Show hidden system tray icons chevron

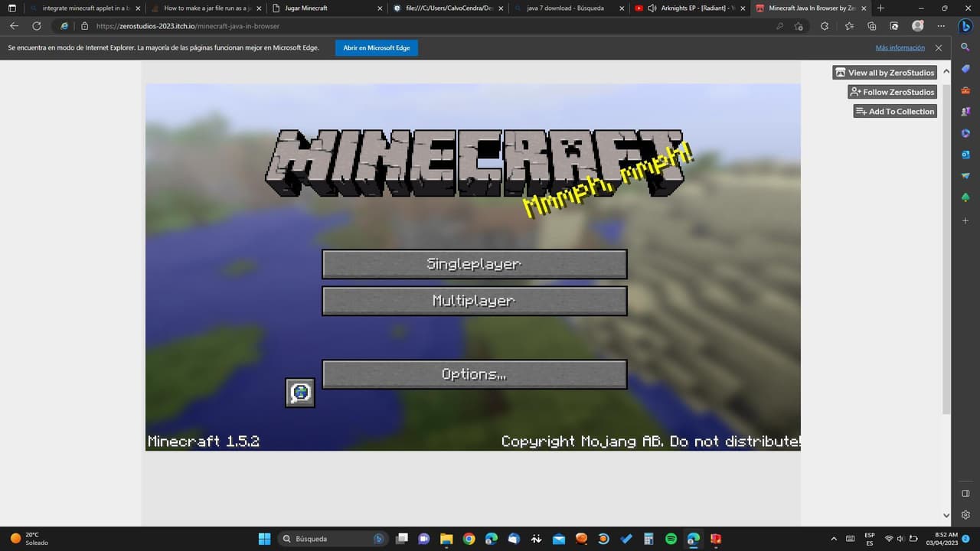tap(834, 539)
